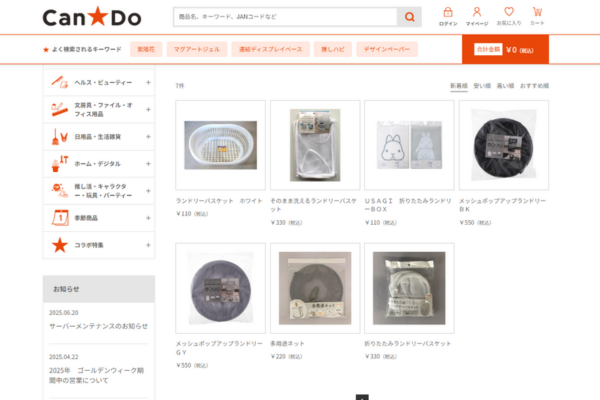Click the star icon for コラボ特集
This screenshot has width=600, height=400.
(60, 245)
